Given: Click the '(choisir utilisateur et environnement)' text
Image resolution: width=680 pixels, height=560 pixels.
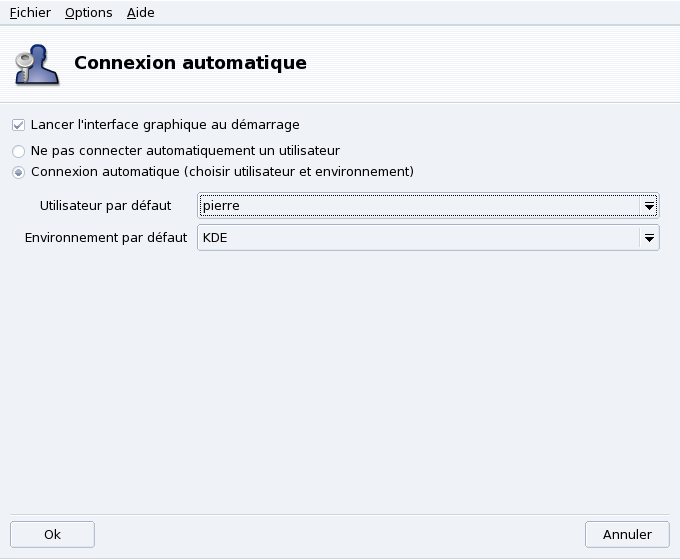Looking at the screenshot, I should point(300,172).
